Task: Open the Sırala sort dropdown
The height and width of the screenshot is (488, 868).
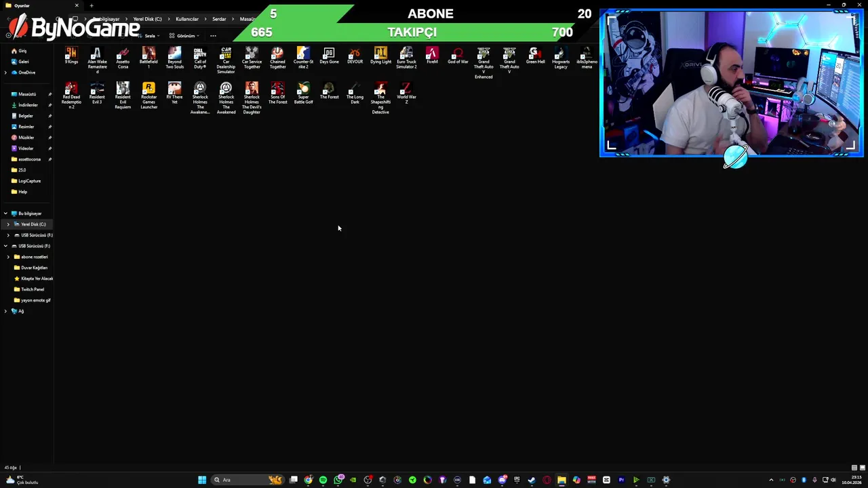Action: pos(150,36)
